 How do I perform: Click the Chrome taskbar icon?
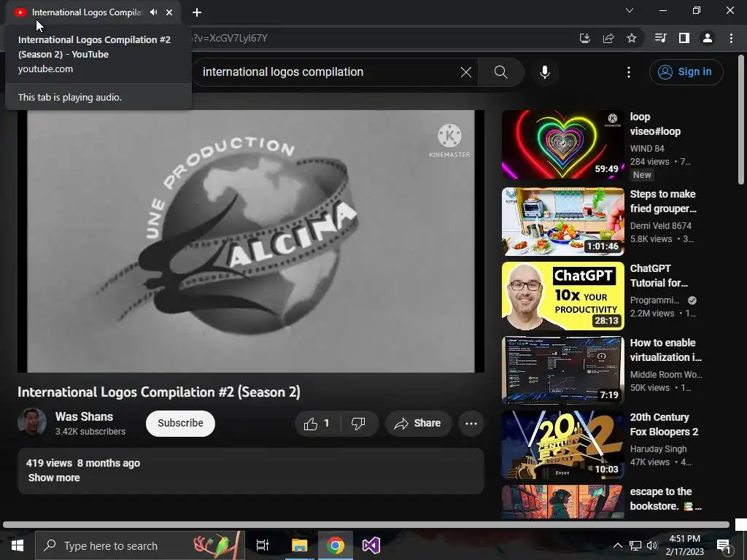pos(336,545)
